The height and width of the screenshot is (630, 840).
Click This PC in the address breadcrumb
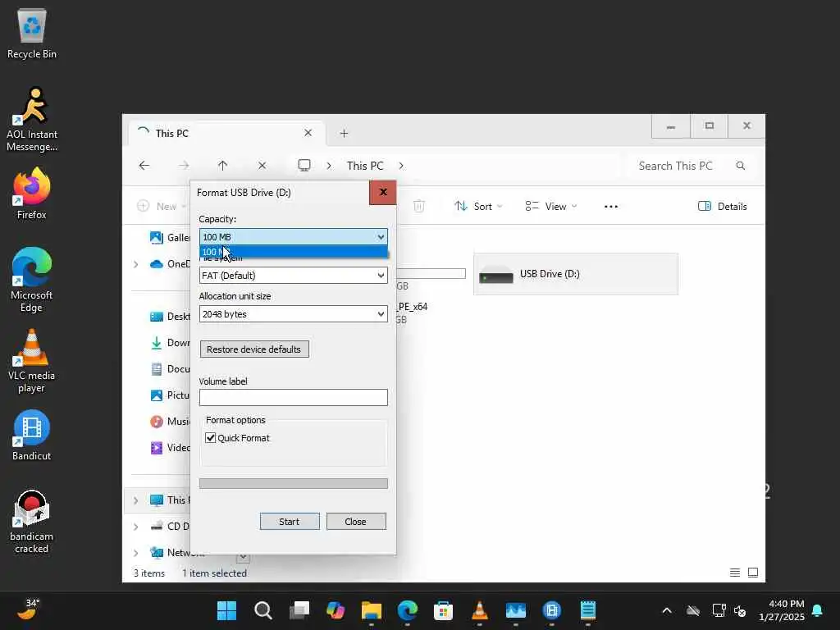[365, 166]
